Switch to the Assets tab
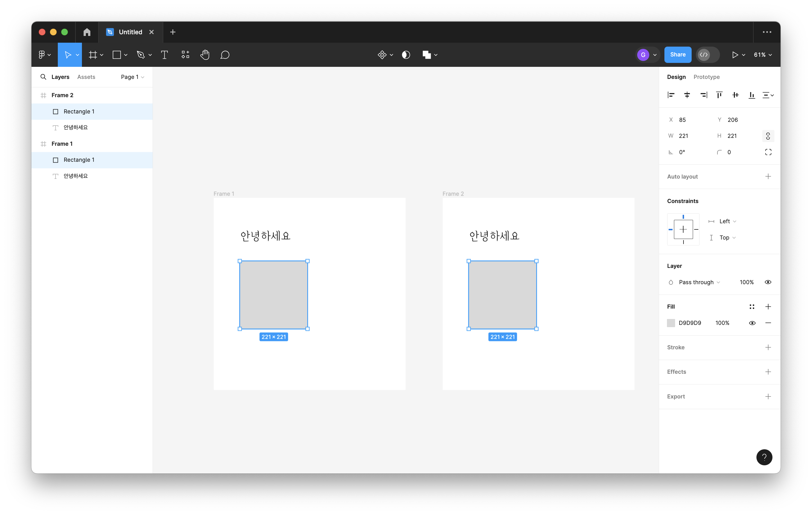This screenshot has width=812, height=515. (86, 77)
